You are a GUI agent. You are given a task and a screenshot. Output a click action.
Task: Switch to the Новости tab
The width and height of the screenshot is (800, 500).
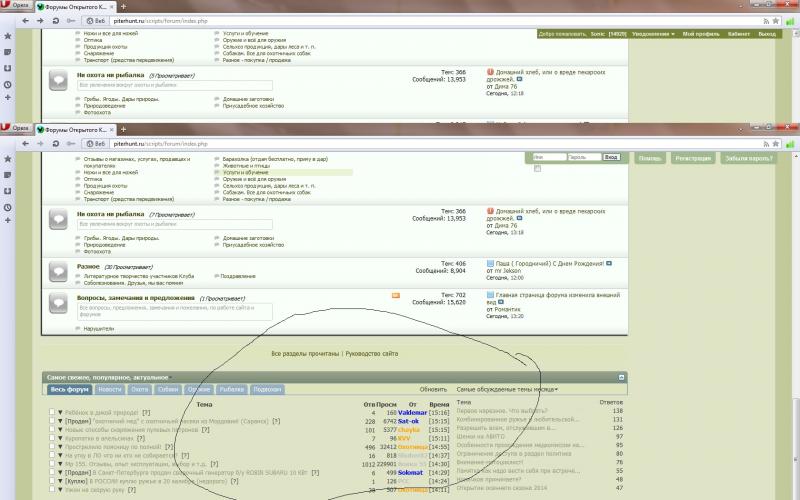pos(110,389)
